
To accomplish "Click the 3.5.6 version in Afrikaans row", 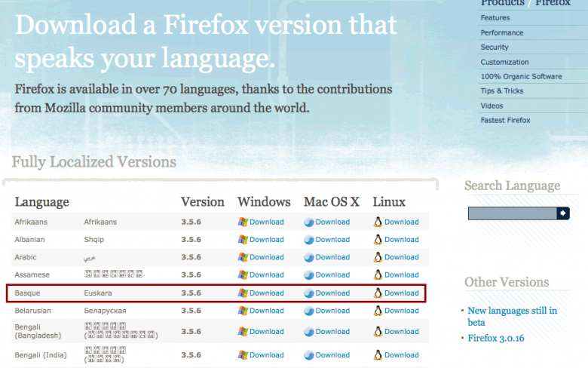I will coord(191,222).
